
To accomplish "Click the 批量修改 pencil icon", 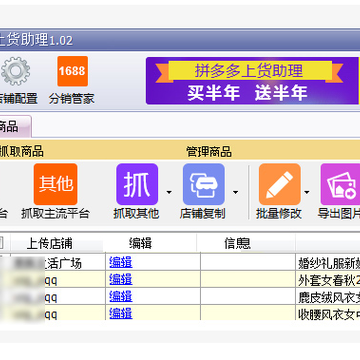I will (280, 184).
